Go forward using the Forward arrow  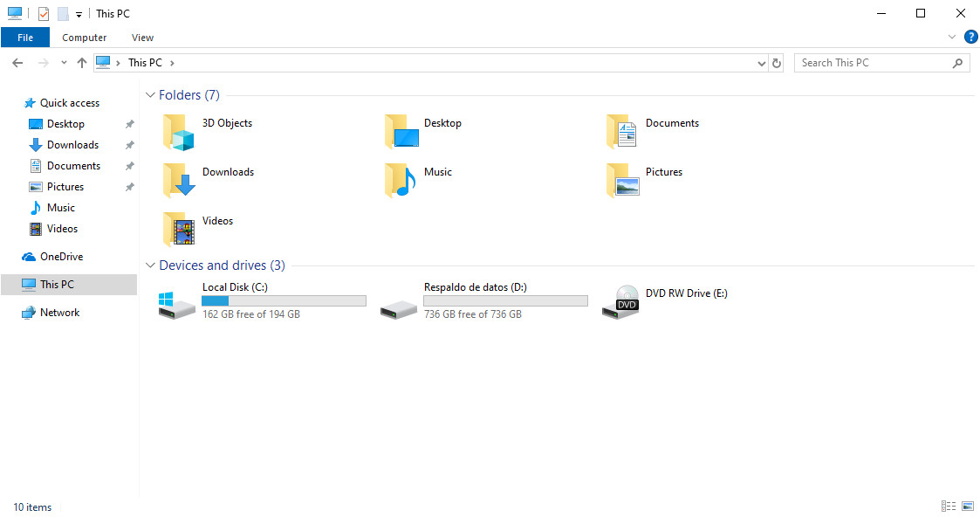pyautogui.click(x=43, y=63)
